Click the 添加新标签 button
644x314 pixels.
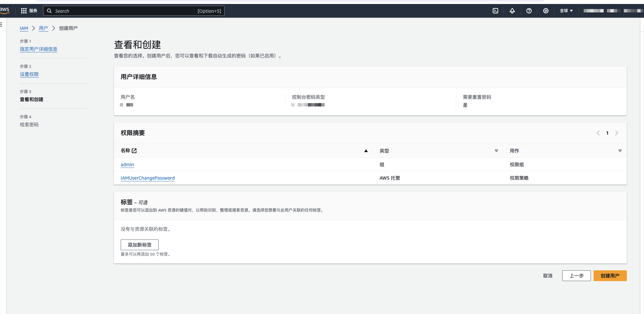pyautogui.click(x=139, y=245)
